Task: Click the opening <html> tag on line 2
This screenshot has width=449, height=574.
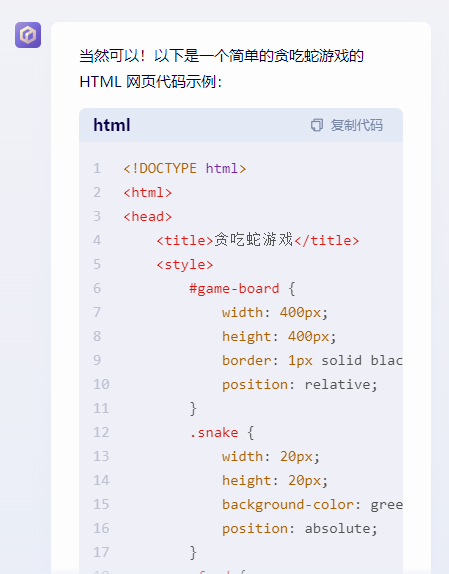Action: (x=148, y=193)
